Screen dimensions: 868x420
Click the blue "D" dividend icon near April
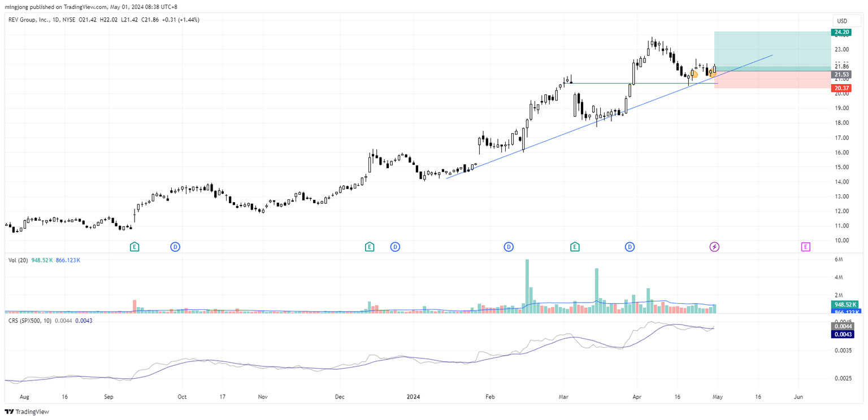tap(630, 247)
